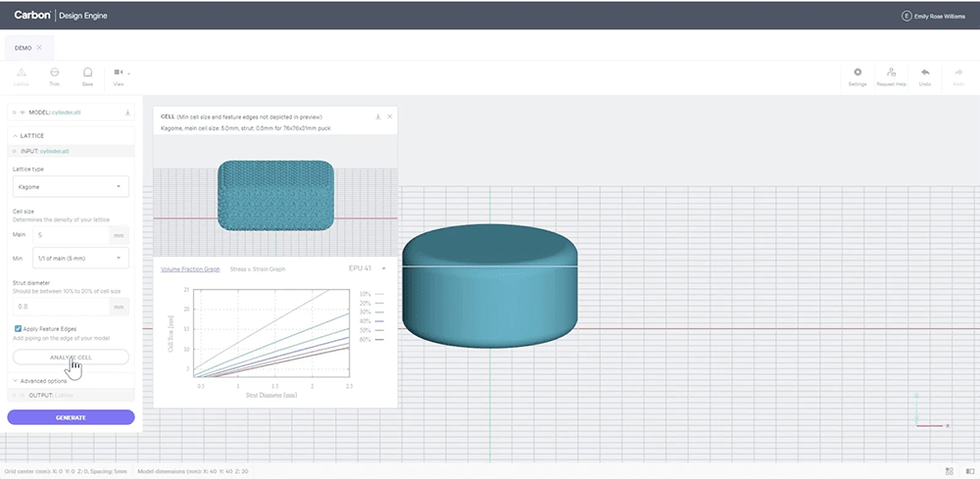Click Request Help icon
The width and height of the screenshot is (980, 479).
[891, 76]
